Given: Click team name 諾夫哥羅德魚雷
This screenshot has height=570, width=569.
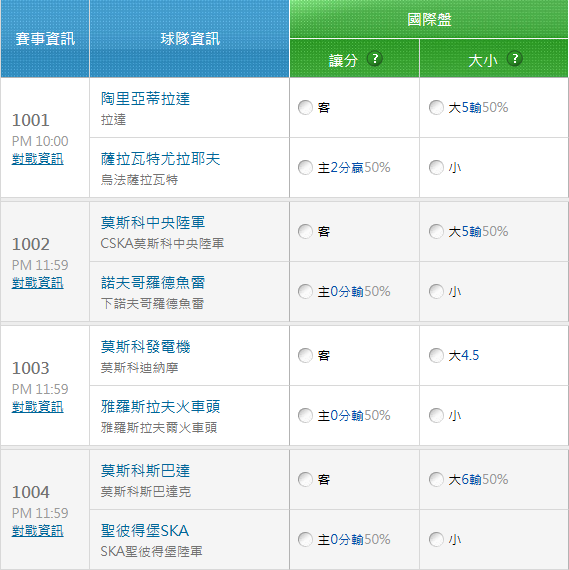Looking at the screenshot, I should [153, 283].
